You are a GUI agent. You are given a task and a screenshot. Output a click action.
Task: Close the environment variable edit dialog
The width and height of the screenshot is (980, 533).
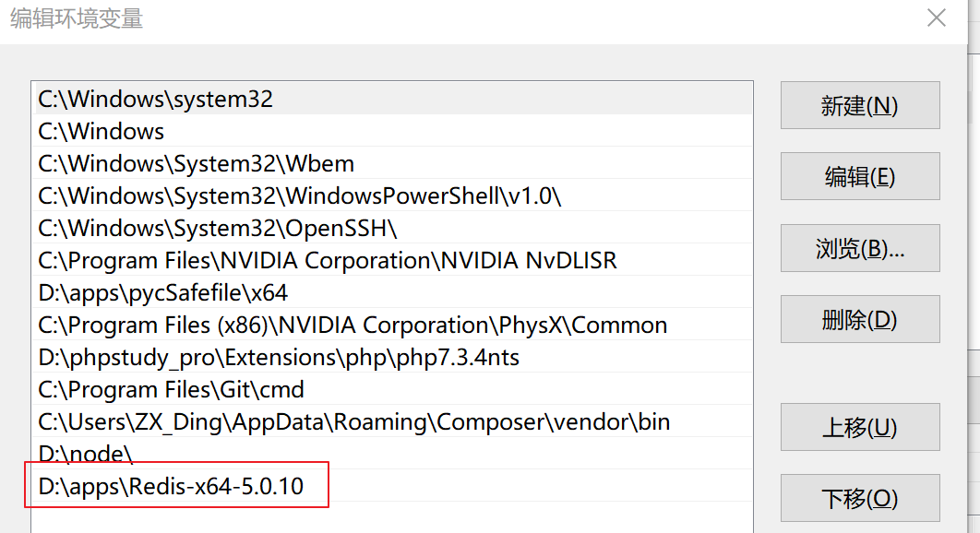(937, 18)
